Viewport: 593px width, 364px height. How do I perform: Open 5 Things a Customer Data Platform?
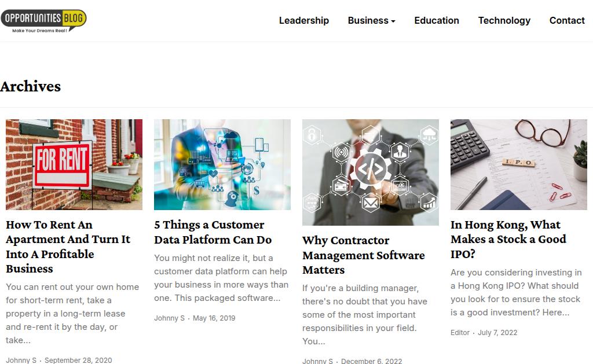(213, 232)
